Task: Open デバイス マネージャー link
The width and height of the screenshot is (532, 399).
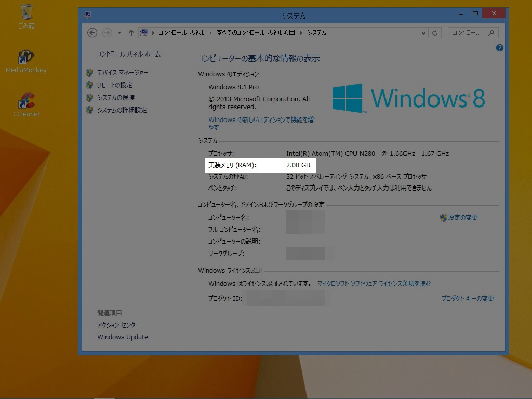Action: 123,73
